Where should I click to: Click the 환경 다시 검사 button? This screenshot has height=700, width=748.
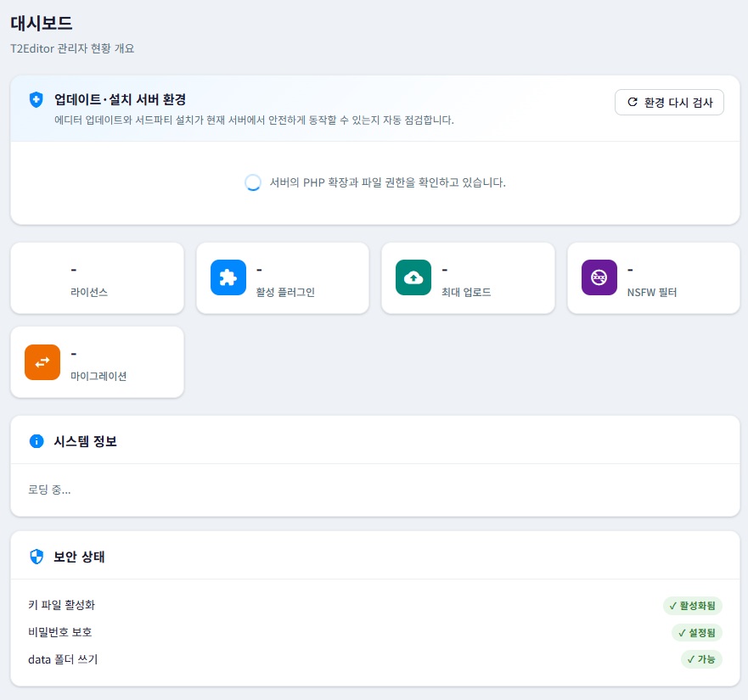click(x=669, y=102)
